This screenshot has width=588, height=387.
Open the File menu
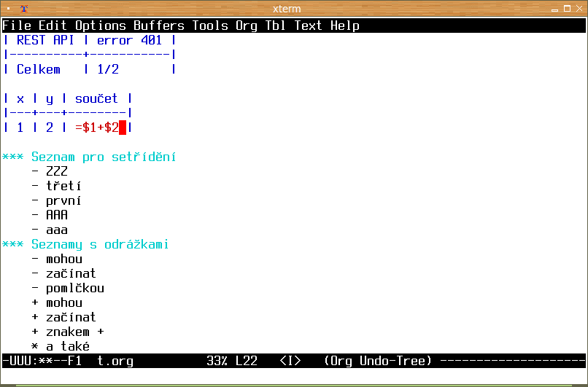(x=17, y=26)
